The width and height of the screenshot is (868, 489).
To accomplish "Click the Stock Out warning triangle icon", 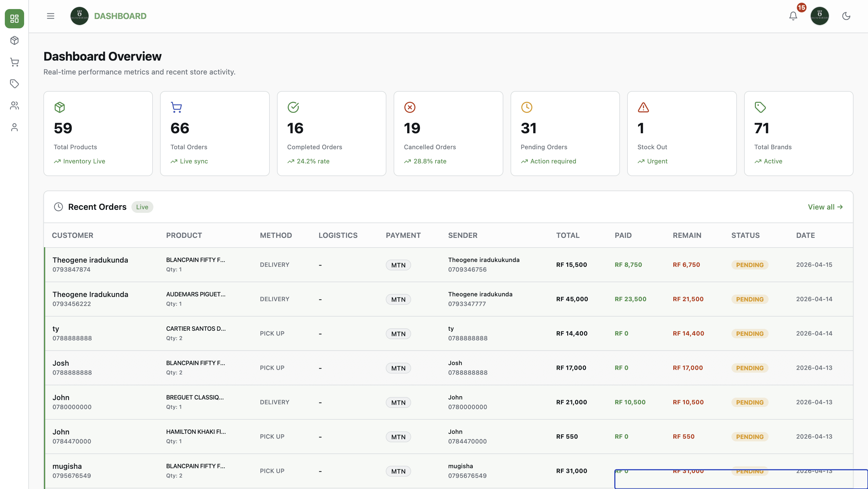I will pyautogui.click(x=643, y=107).
